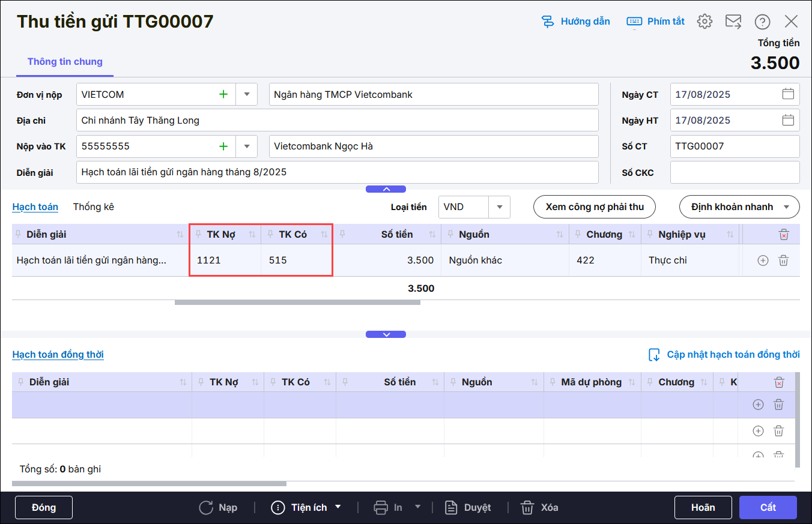Switch to the Thống kê tab
The image size is (812, 524).
click(x=93, y=207)
